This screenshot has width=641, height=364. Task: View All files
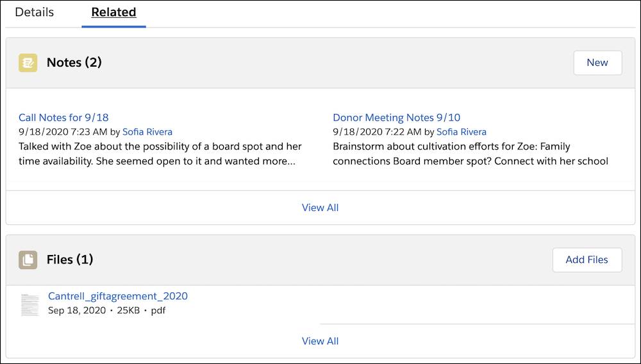[x=320, y=341]
